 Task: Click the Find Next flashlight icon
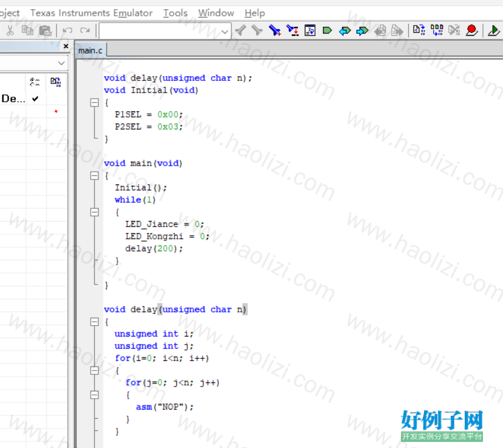pyautogui.click(x=257, y=30)
